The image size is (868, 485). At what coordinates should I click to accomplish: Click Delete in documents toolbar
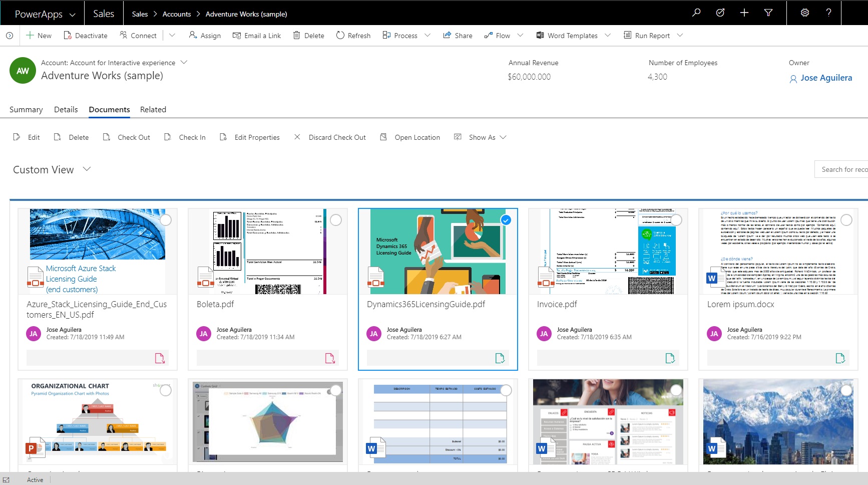pos(71,137)
